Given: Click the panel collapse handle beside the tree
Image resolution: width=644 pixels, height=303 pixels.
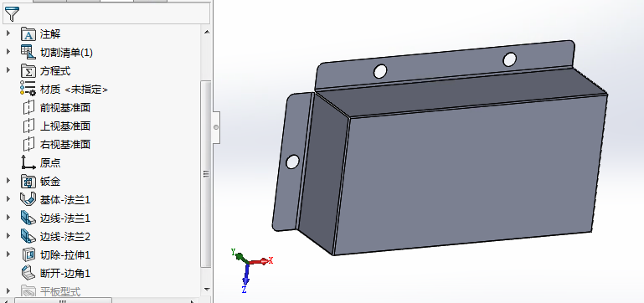Looking at the screenshot, I should click(216, 127).
